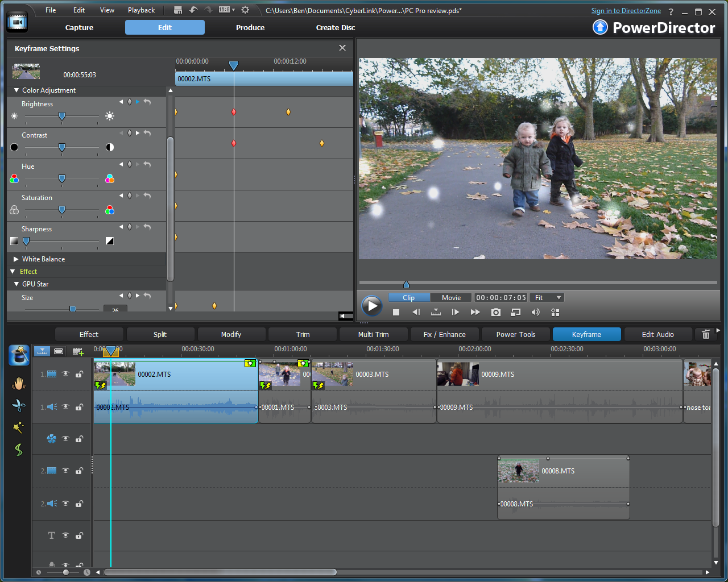The width and height of the screenshot is (728, 582).
Task: Collapse the Color Adjustment section
Action: 16,90
